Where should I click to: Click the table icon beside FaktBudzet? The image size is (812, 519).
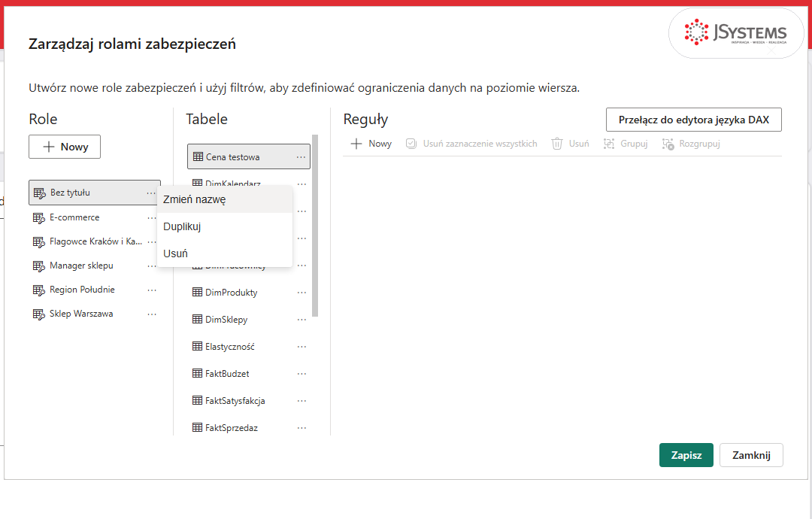[x=197, y=373]
